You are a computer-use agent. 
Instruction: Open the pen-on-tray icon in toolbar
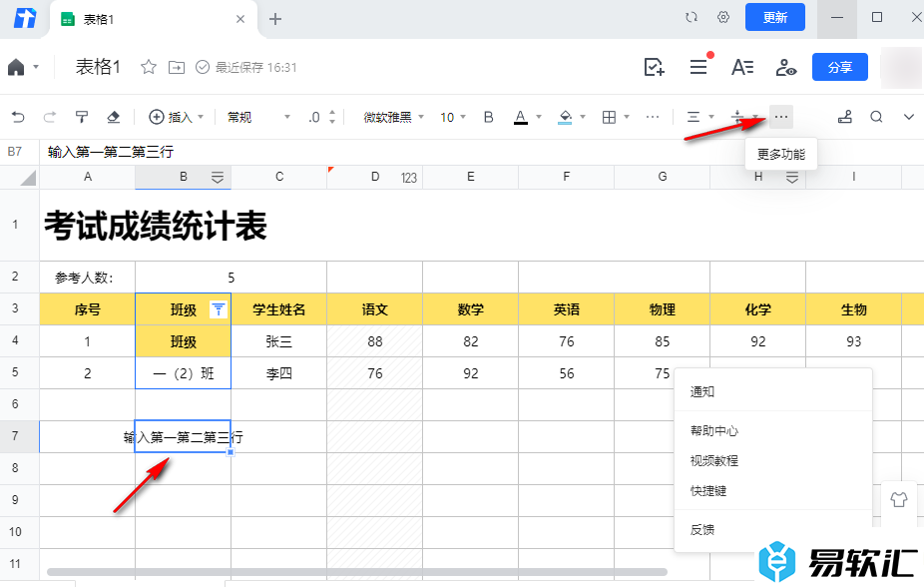click(x=845, y=117)
